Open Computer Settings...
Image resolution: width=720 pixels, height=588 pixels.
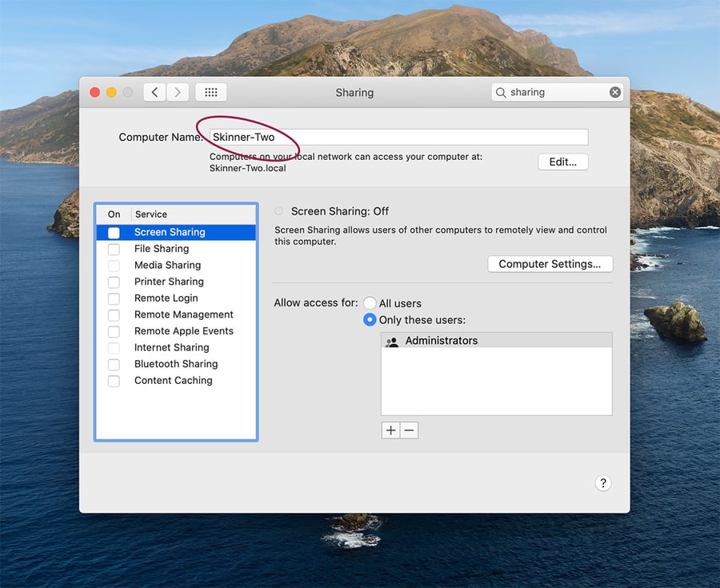[x=550, y=264]
